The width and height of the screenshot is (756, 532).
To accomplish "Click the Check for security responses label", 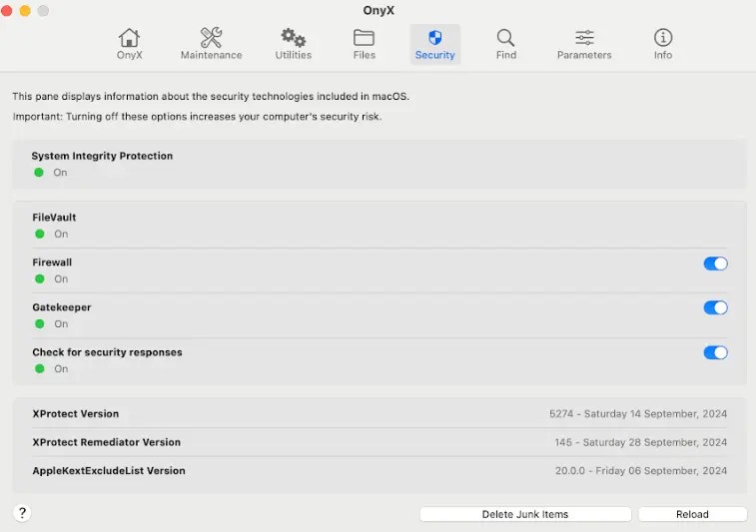I will [x=107, y=352].
